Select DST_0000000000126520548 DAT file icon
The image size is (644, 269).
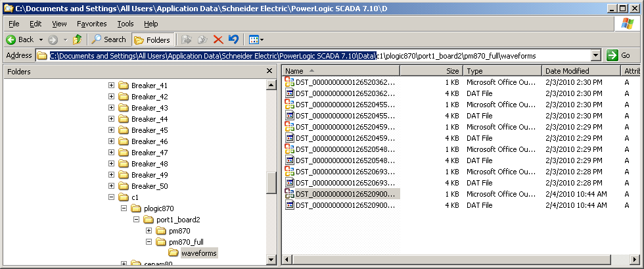coord(290,160)
